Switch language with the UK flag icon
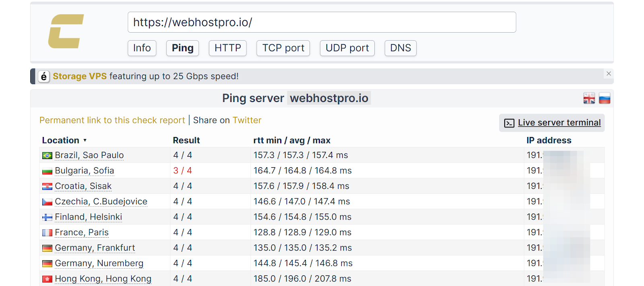Viewport: 644px width, 286px height. pyautogui.click(x=589, y=98)
